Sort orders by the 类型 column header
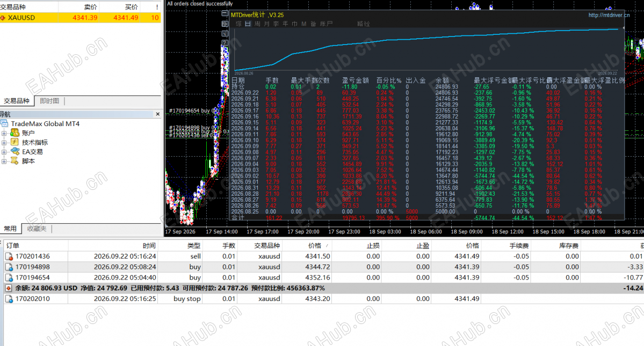644x346 pixels. tap(181, 246)
